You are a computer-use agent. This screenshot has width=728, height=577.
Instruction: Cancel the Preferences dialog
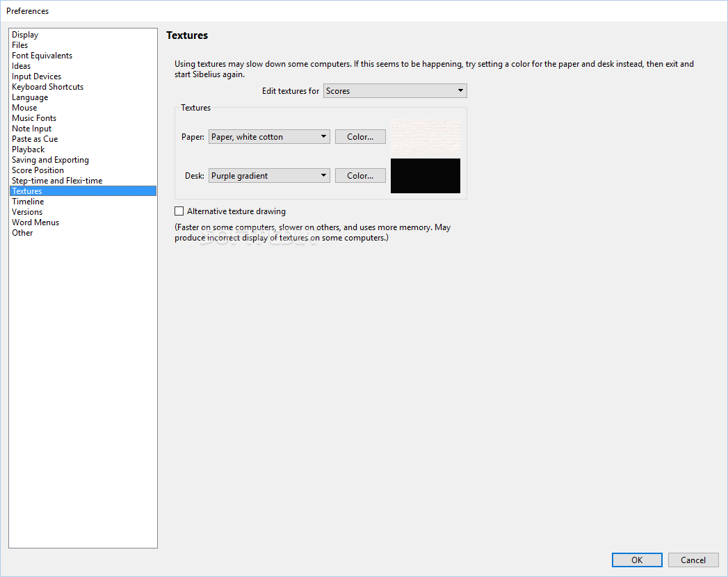[x=693, y=560]
